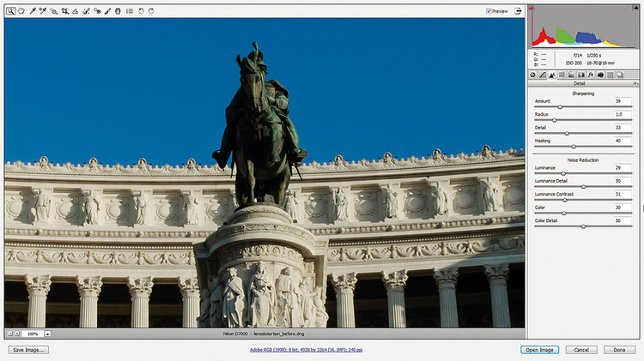Click the lensdistortion_before.dng filename text
Image resolution: width=644 pixels, height=361 pixels.
[278, 334]
